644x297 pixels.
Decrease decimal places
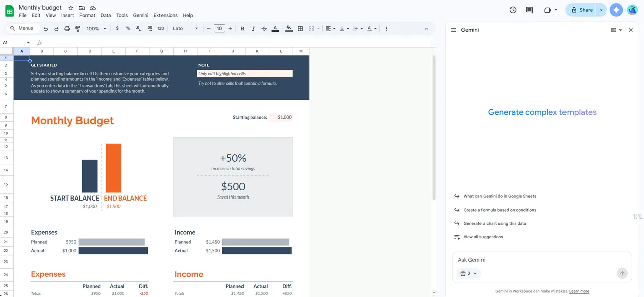click(139, 29)
